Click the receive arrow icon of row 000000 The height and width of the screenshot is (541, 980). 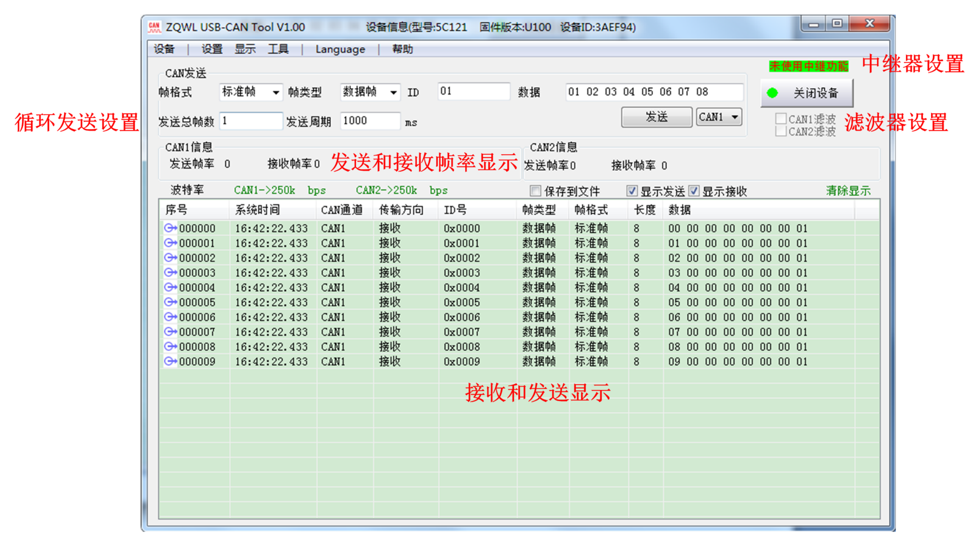tap(170, 228)
